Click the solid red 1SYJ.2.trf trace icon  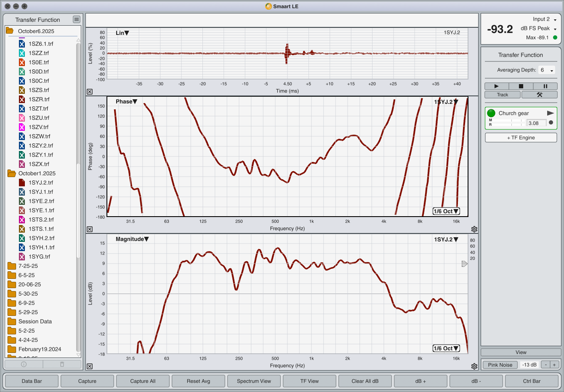click(x=22, y=183)
